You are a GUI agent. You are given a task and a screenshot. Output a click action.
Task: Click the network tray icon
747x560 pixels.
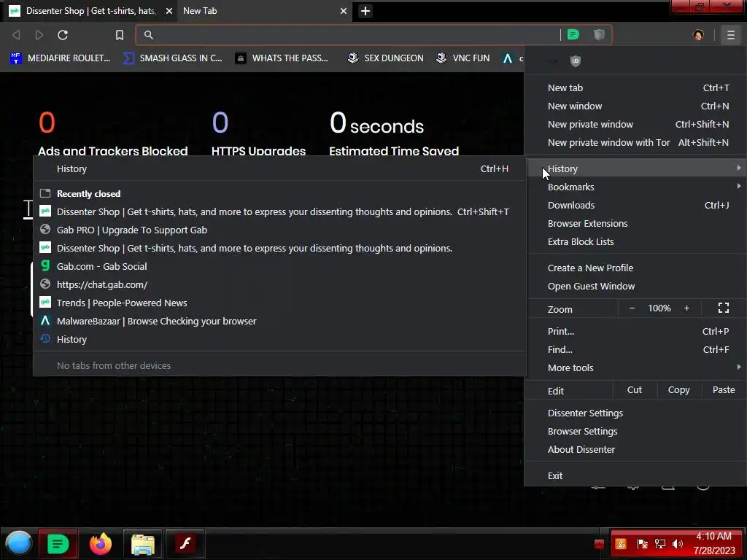tap(659, 544)
